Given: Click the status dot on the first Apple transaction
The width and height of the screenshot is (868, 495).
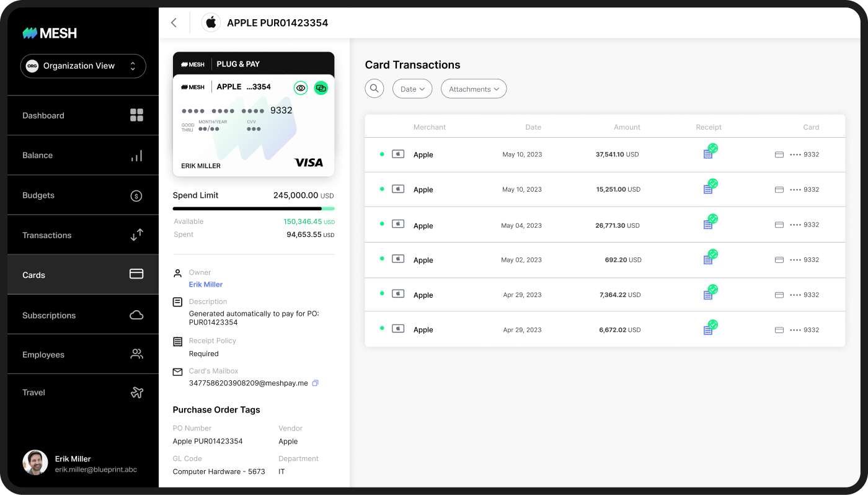Looking at the screenshot, I should coord(382,154).
